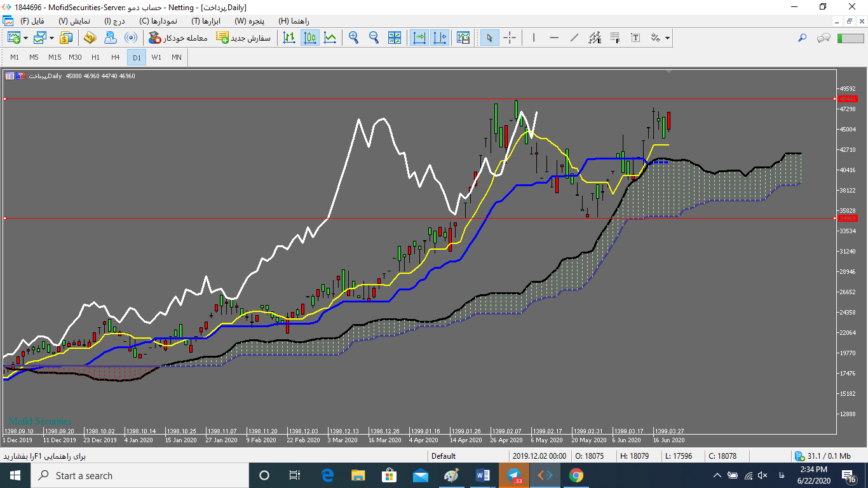Open the Help menu (راهنما)
Screen dimensions: 868x488
(x=294, y=21)
